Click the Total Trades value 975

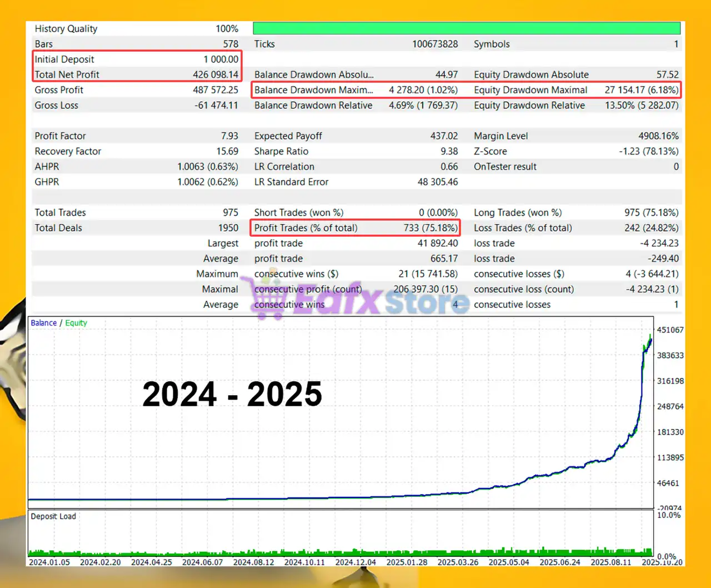tap(230, 212)
